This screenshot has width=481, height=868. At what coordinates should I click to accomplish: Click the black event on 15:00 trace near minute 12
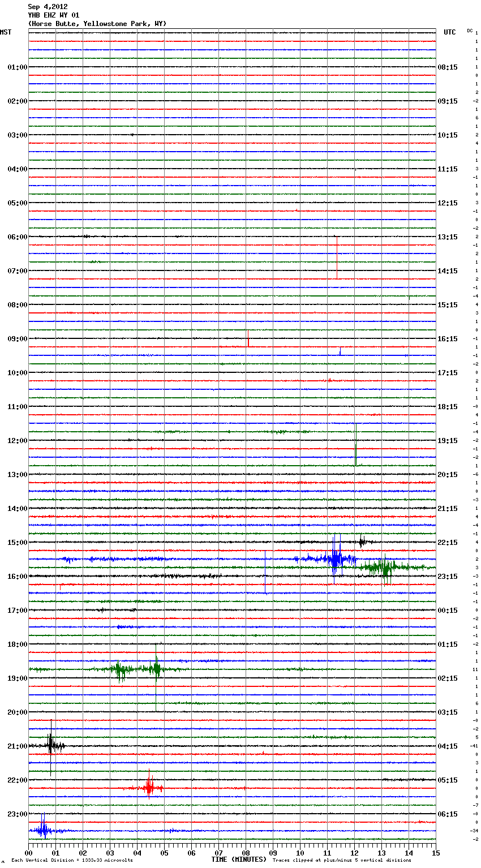362,542
